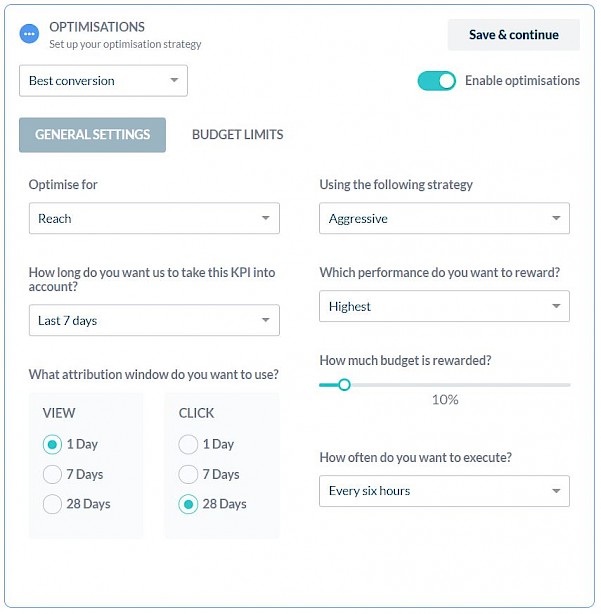Open the Optimise for Reach dropdown

(x=154, y=218)
